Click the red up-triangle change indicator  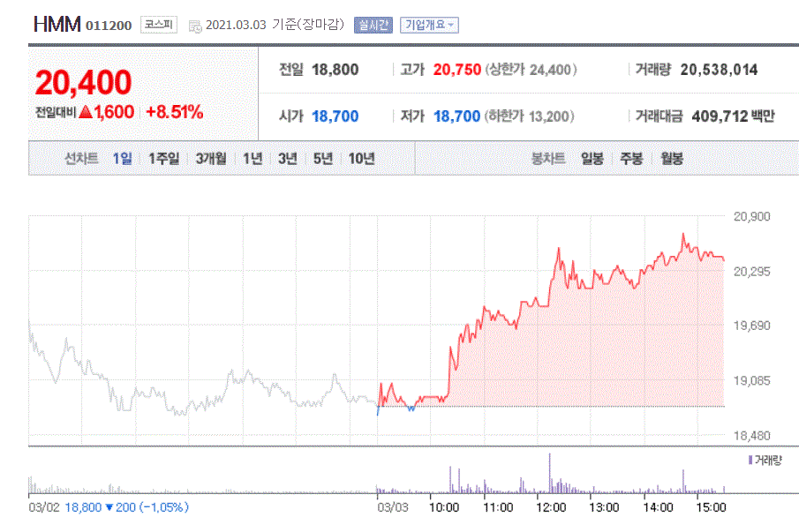coord(86,111)
